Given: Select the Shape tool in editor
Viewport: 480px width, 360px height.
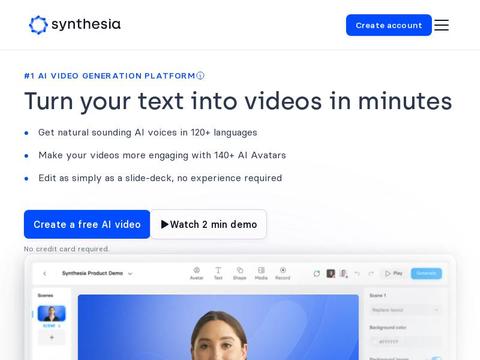Looking at the screenshot, I should pos(240,273).
